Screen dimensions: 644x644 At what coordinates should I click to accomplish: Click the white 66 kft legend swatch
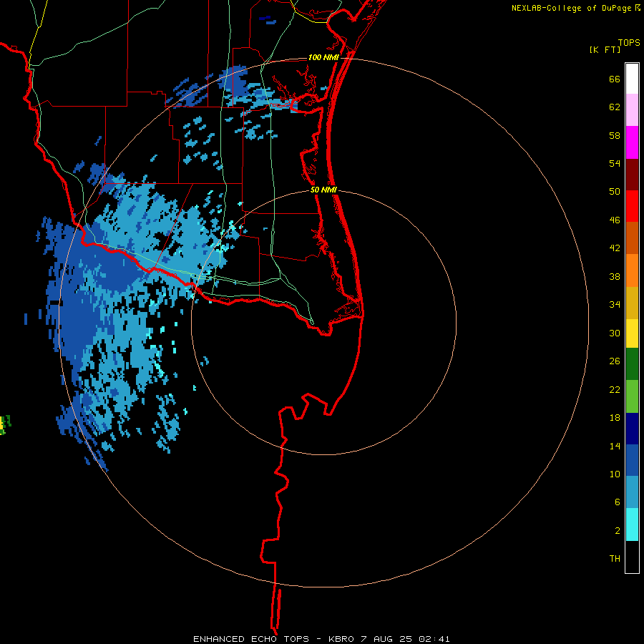point(632,79)
